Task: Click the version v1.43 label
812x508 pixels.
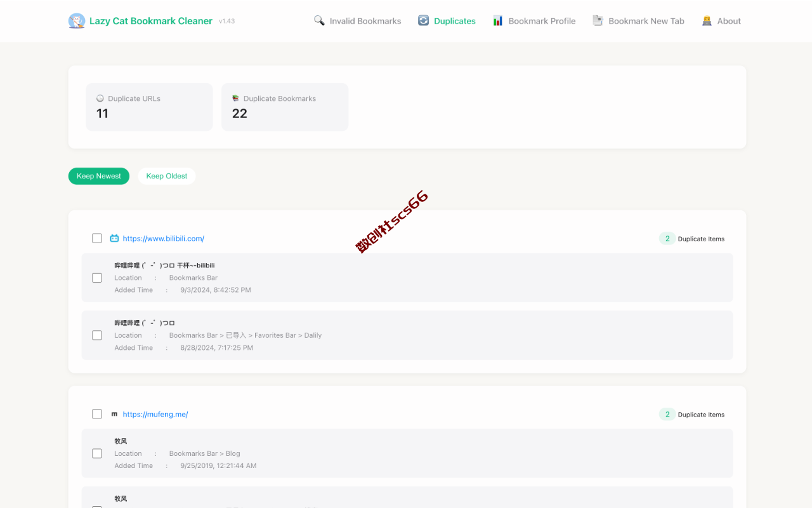Action: tap(226, 21)
